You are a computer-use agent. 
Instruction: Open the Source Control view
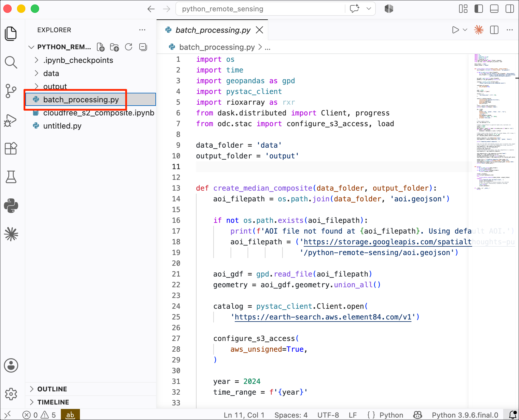click(x=11, y=91)
